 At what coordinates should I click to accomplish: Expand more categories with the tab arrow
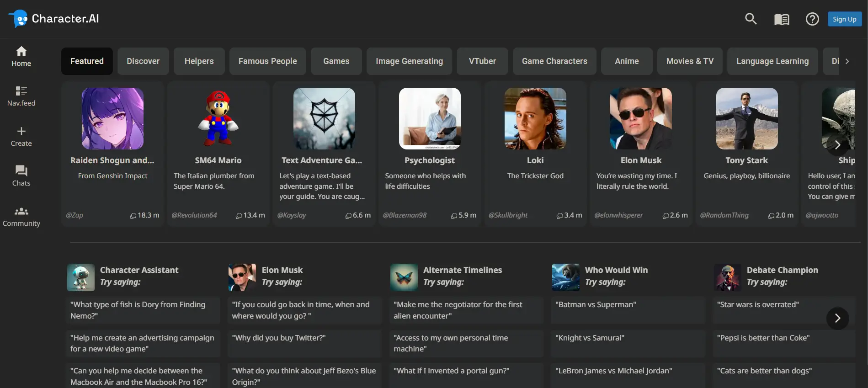847,61
